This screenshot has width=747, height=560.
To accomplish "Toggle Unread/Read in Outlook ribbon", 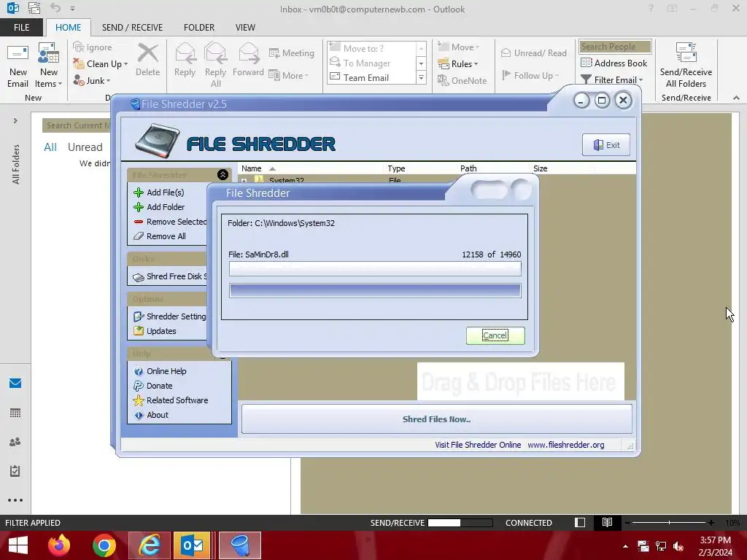I will coord(533,52).
